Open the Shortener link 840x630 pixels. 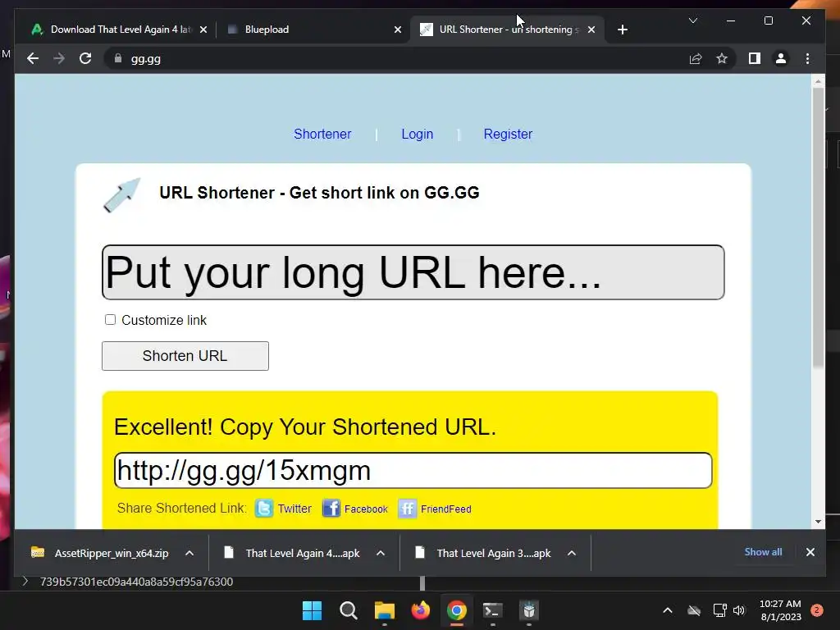322,134
